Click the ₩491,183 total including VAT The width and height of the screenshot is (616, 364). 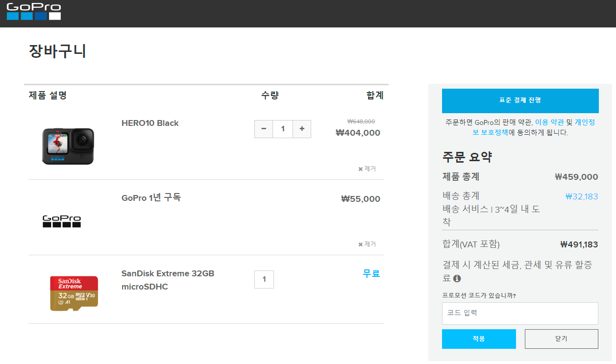tap(579, 244)
